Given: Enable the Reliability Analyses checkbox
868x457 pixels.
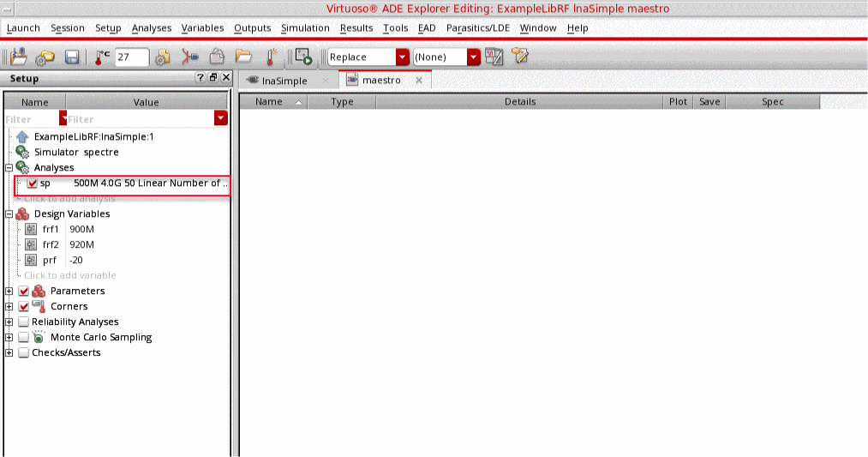Looking at the screenshot, I should click(23, 322).
